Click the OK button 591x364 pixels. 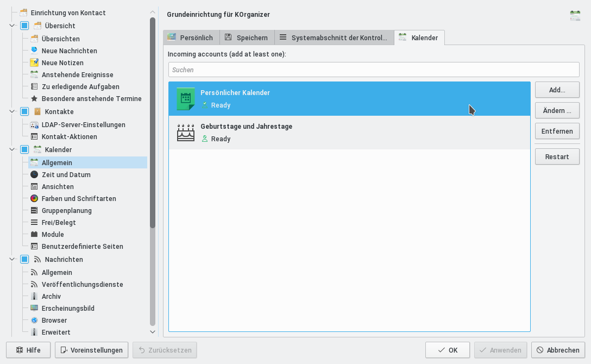click(448, 350)
